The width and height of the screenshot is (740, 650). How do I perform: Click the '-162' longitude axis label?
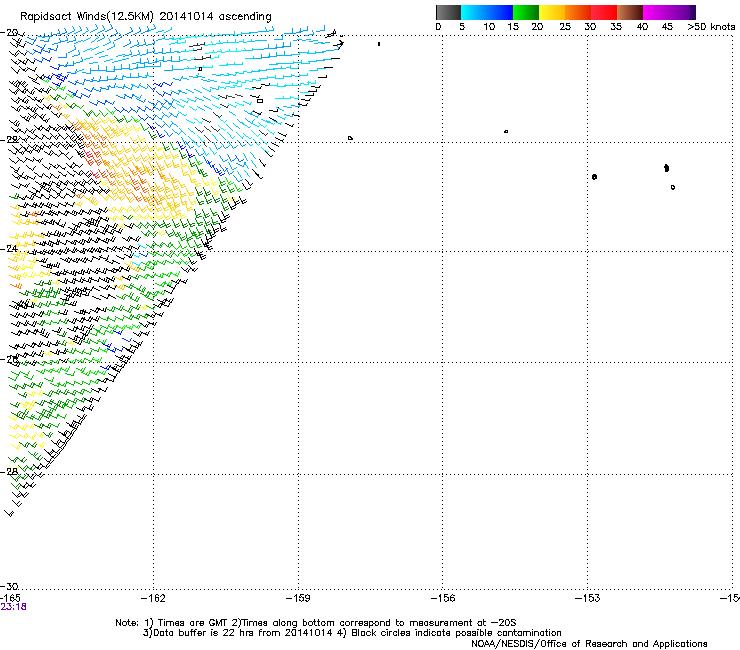point(153,598)
